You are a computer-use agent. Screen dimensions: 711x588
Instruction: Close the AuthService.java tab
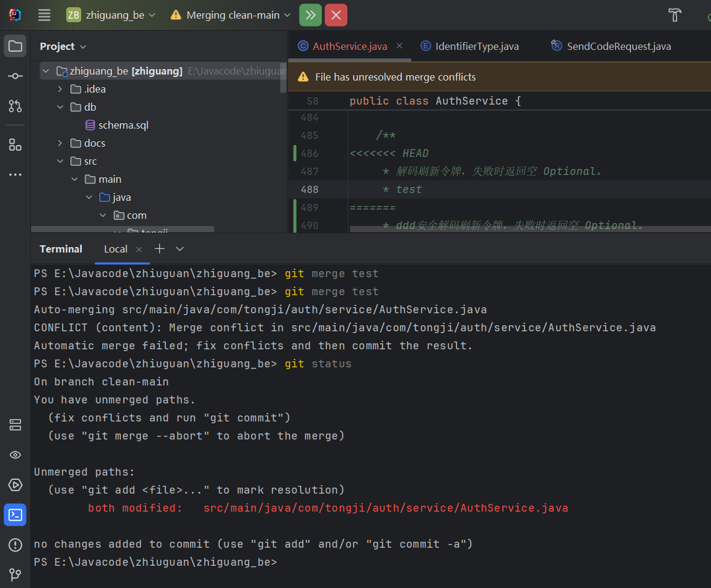click(399, 46)
